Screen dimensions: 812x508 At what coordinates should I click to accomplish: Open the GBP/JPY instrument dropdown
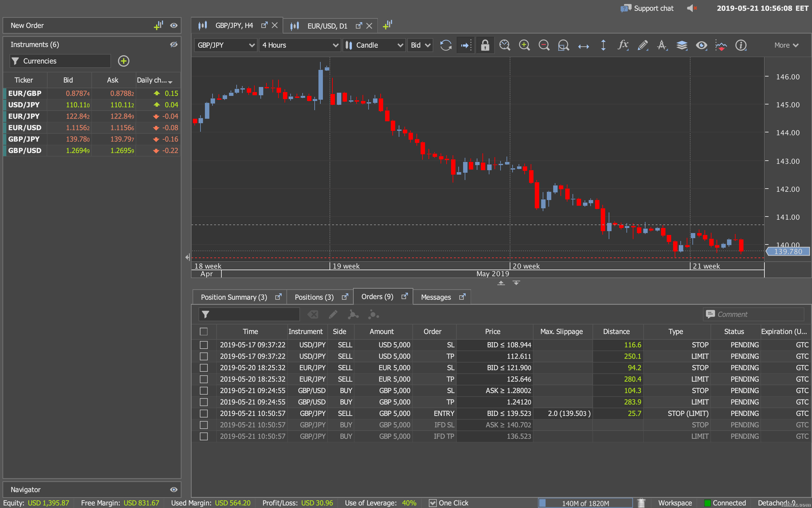[226, 45]
